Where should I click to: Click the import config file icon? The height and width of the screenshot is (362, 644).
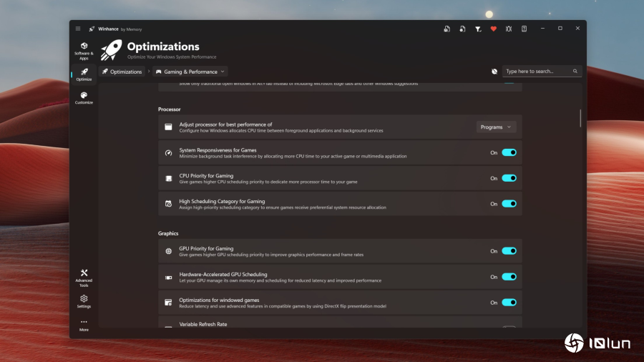click(x=462, y=29)
